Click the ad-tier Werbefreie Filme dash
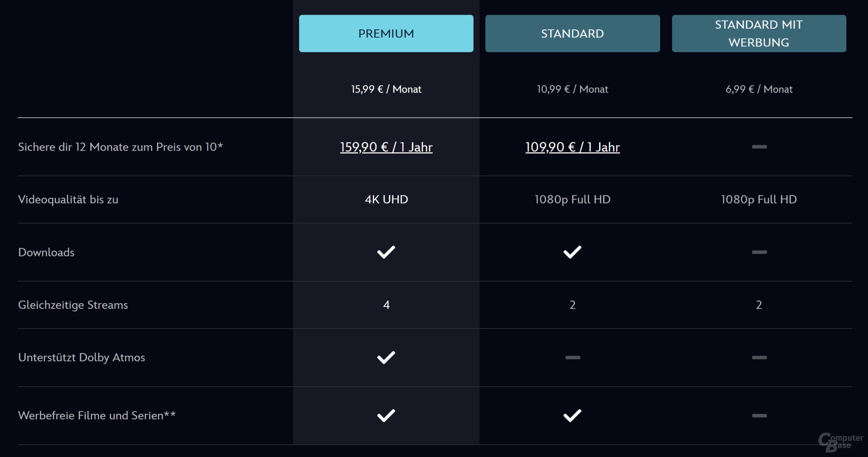Screen dimensions: 868x457 (759, 415)
